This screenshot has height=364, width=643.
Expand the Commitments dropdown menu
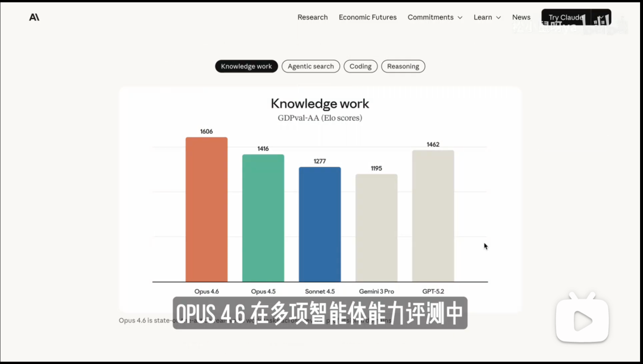(435, 17)
